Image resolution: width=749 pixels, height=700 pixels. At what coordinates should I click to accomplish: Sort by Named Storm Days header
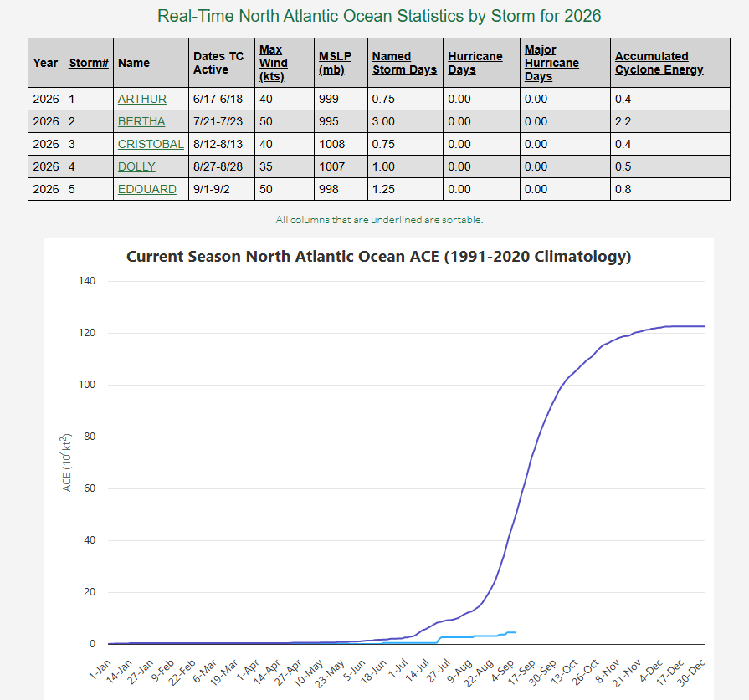pyautogui.click(x=404, y=63)
